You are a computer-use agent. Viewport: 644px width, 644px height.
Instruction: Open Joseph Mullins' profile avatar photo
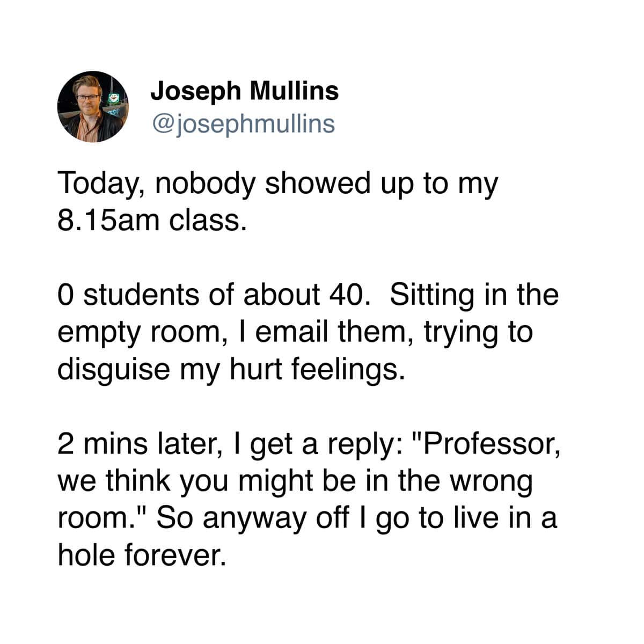pos(93,106)
